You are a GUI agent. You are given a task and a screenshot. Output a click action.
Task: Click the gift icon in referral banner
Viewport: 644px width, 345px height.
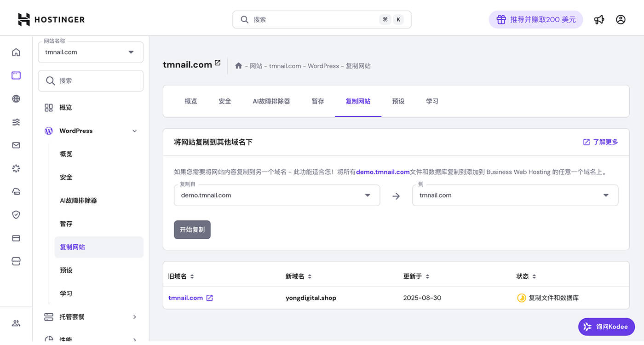[501, 20]
